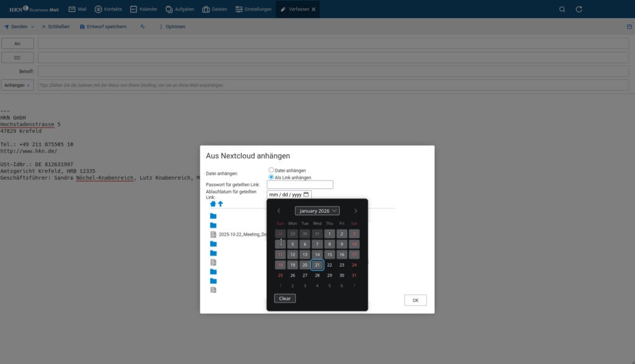Go to the previous month in the date picker
The width and height of the screenshot is (635, 364).
279,211
